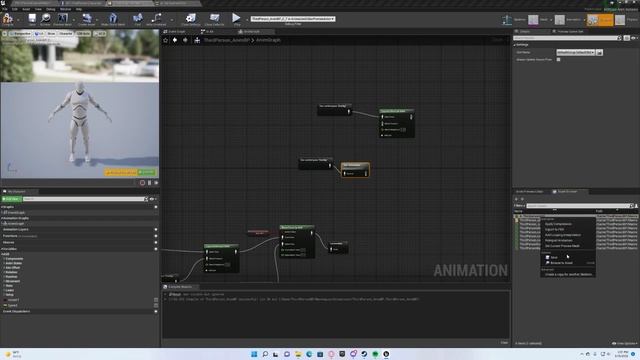Open the View menu

pos(38,9)
